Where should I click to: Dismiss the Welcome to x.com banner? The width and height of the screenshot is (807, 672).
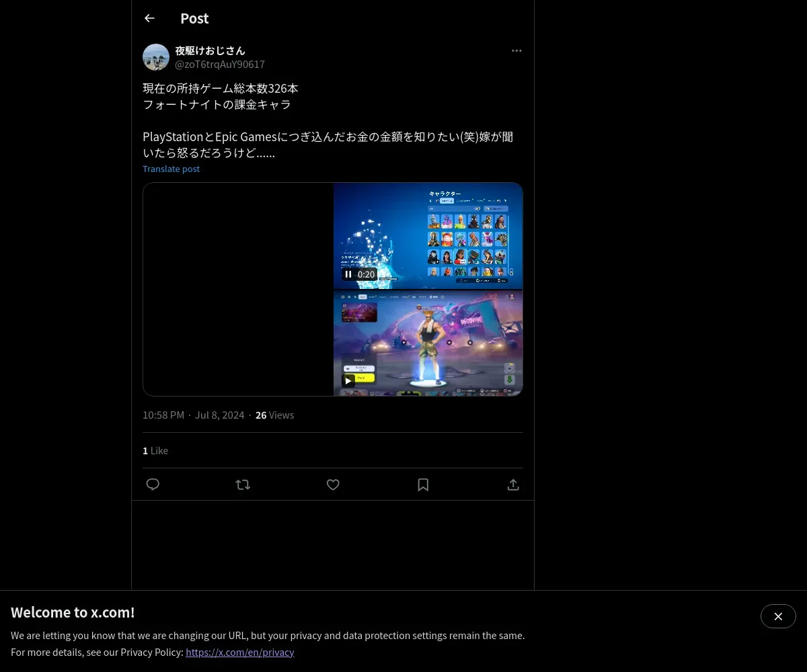pyautogui.click(x=778, y=616)
